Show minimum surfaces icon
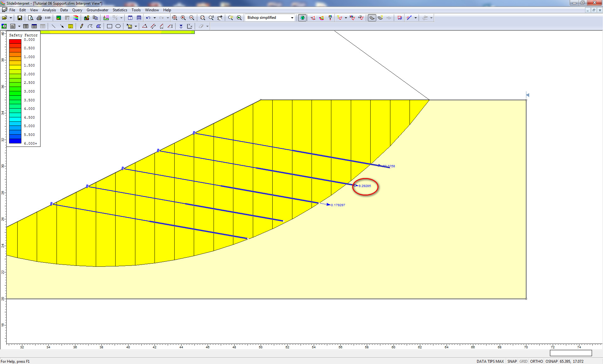The image size is (603, 364). click(x=313, y=18)
